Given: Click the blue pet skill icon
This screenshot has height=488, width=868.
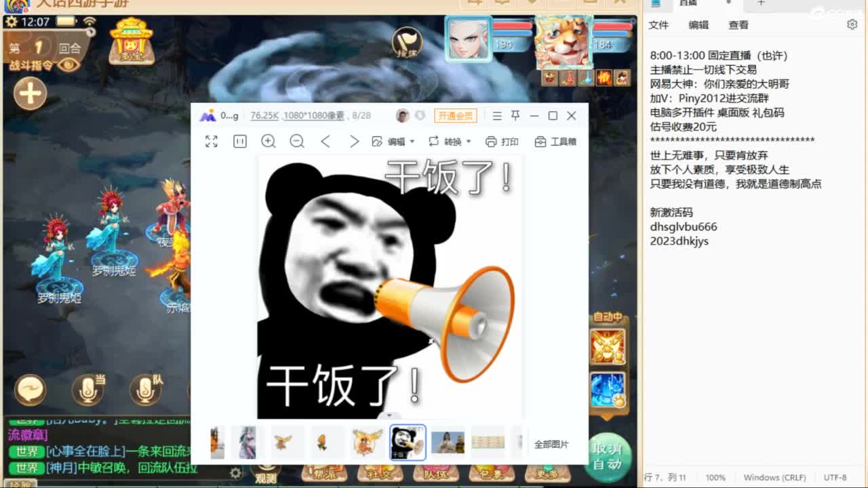Looking at the screenshot, I should point(608,390).
